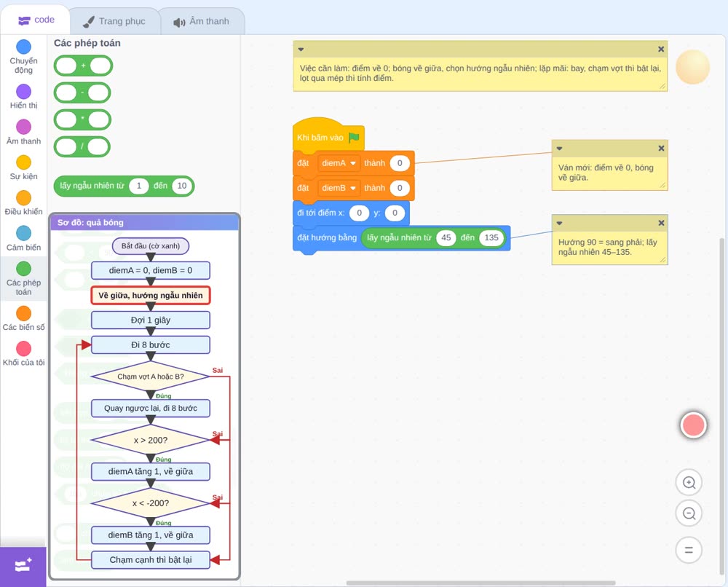Select the Cảm biến category circle
Screen dimensions: 728x587
click(x=24, y=233)
